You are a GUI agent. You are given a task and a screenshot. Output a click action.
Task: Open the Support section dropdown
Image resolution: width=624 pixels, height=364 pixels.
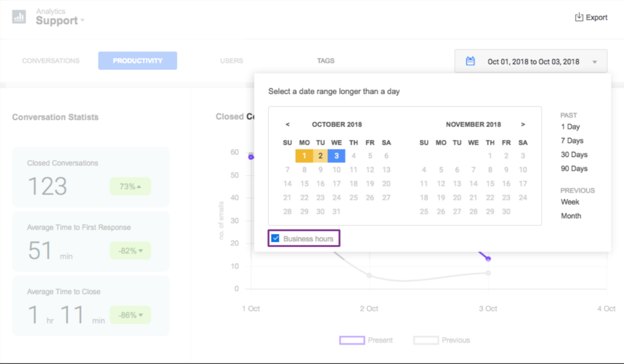[60, 20]
